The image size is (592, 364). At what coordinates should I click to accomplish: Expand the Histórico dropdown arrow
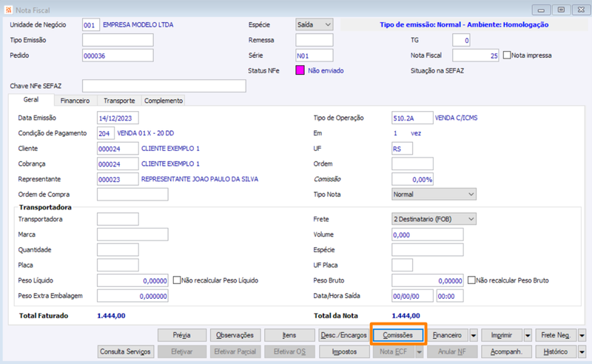coord(582,352)
